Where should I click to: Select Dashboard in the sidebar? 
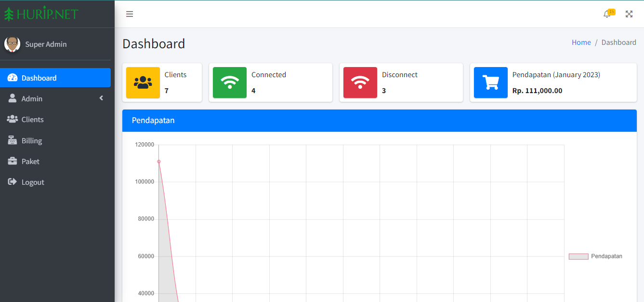[39, 78]
